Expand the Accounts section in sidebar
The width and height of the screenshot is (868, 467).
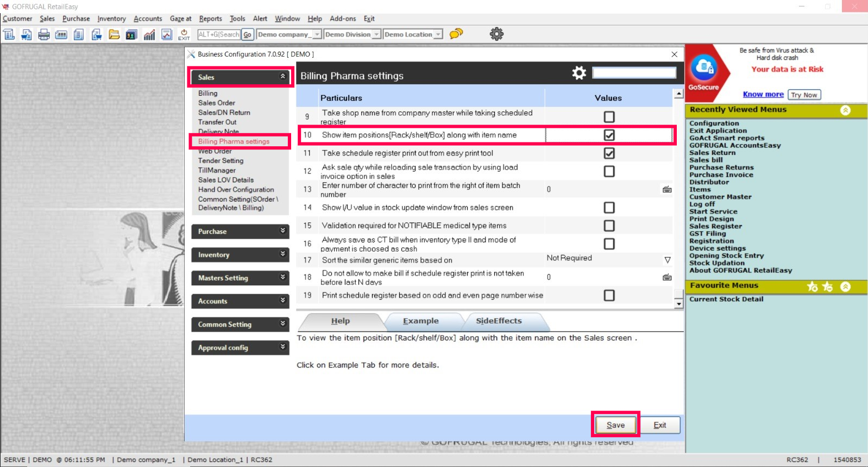[x=240, y=301]
